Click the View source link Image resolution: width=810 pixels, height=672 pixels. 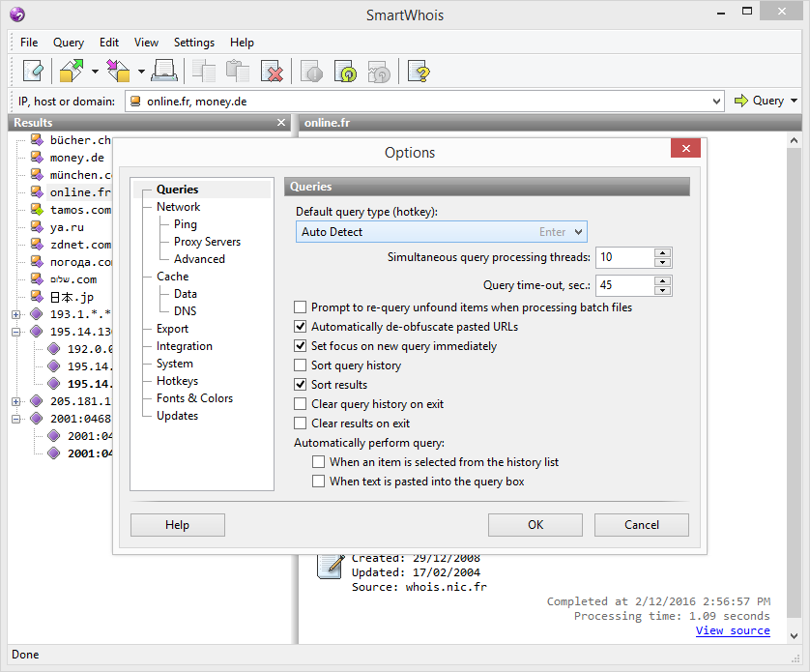click(733, 630)
